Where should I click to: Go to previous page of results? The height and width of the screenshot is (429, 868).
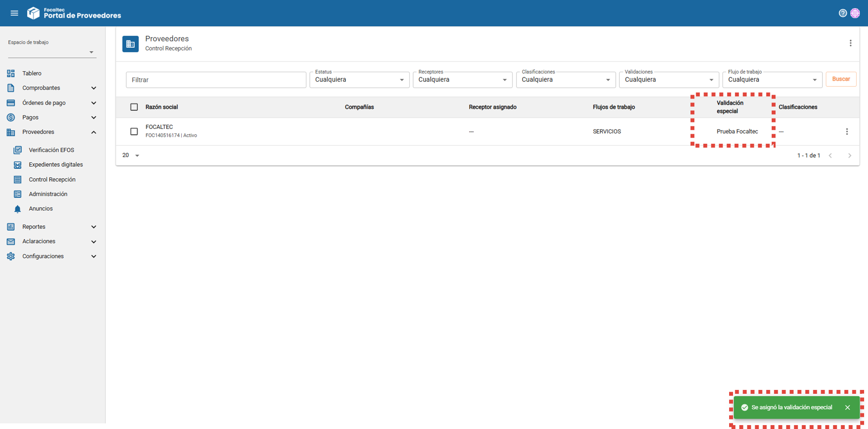click(830, 155)
